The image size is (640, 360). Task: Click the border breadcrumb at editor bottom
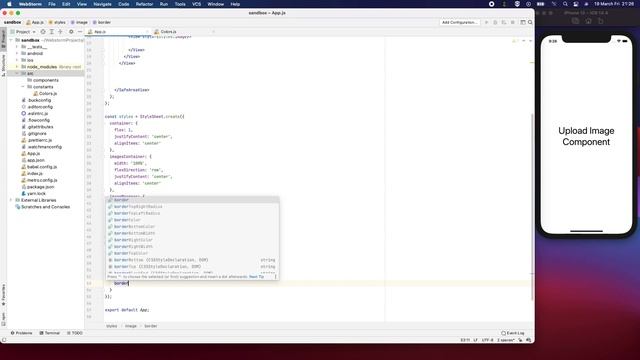[151, 326]
